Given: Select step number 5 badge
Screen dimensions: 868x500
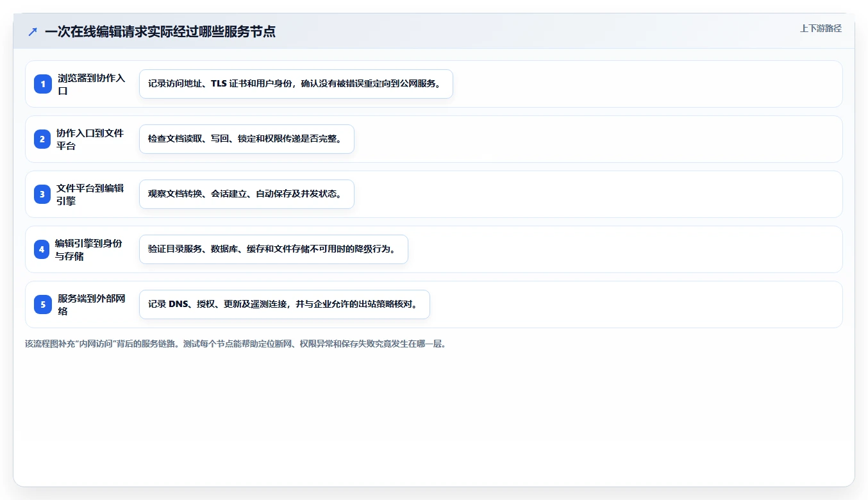Looking at the screenshot, I should click(x=43, y=304).
